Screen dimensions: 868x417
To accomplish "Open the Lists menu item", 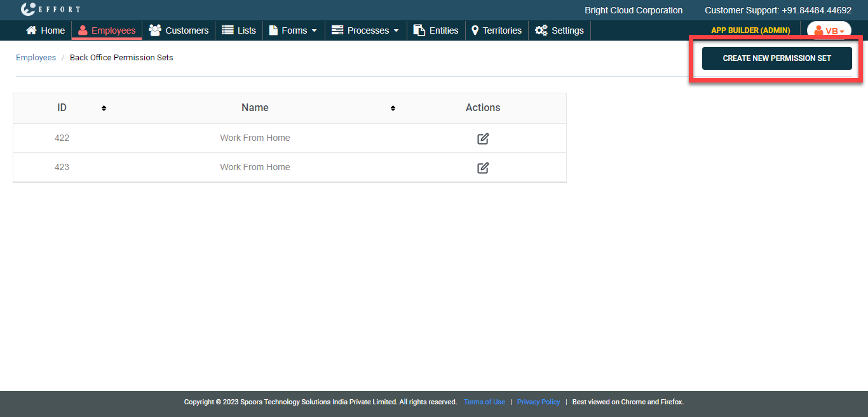I will tap(239, 30).
